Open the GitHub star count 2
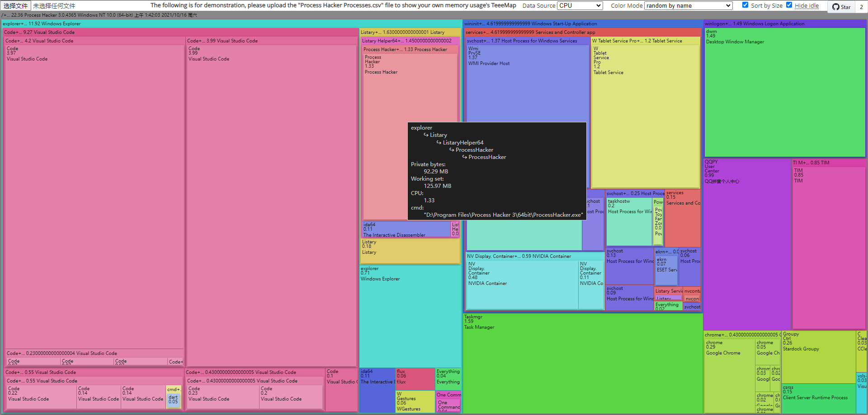 (x=861, y=7)
